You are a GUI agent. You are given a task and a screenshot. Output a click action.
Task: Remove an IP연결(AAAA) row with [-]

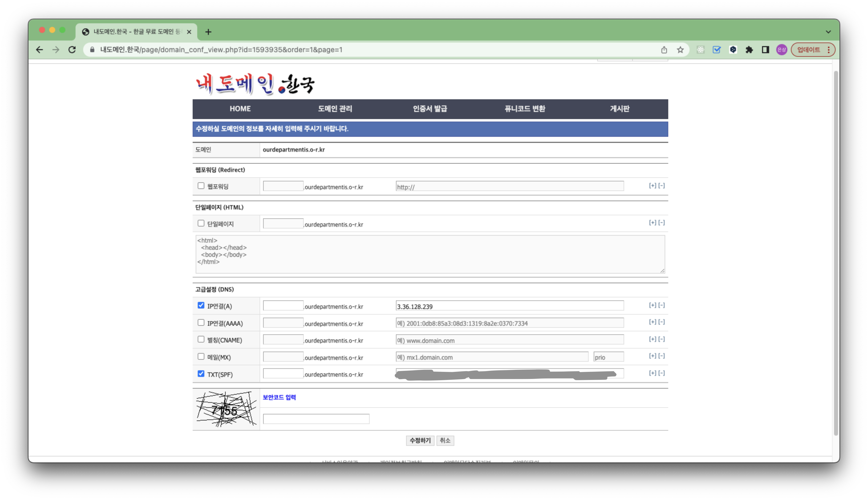click(661, 322)
